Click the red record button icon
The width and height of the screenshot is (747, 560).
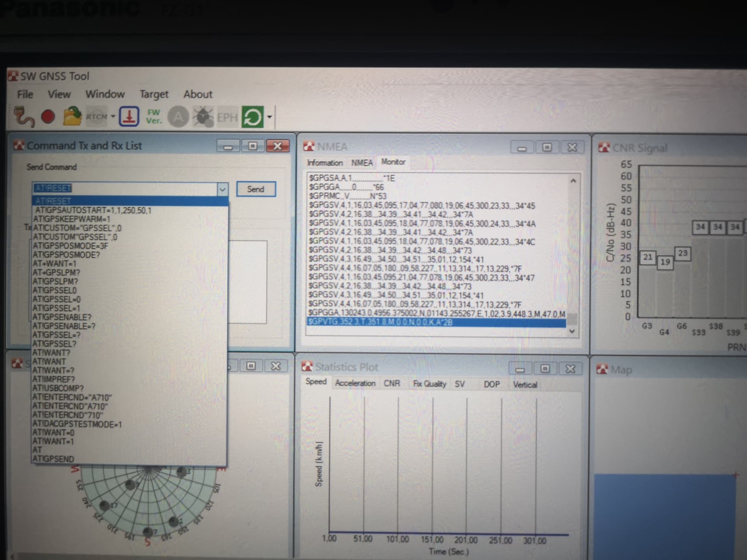(x=48, y=116)
